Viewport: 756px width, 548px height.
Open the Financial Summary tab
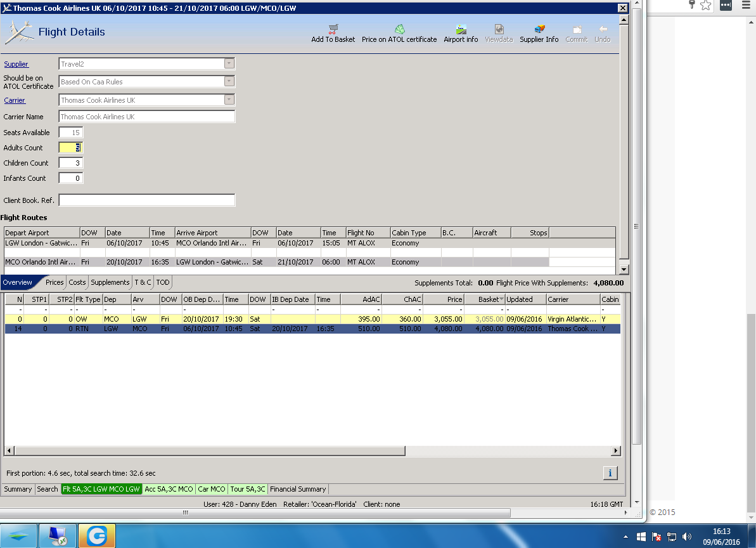point(298,489)
